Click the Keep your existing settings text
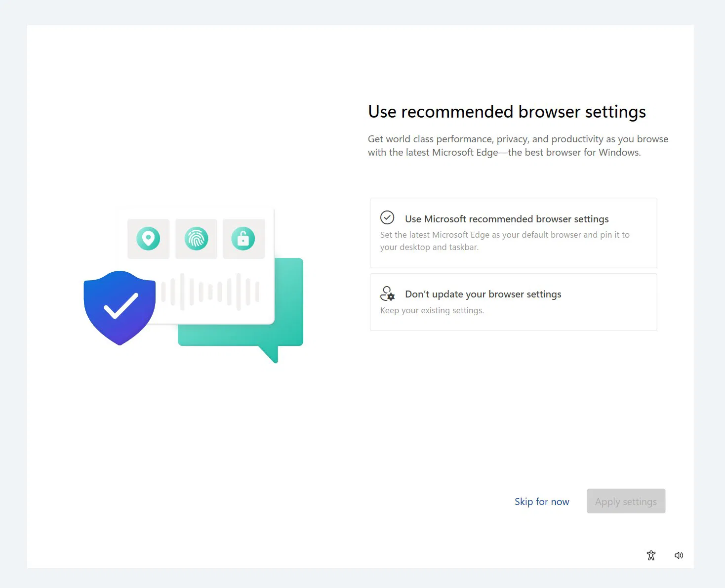The height and width of the screenshot is (588, 725). pyautogui.click(x=432, y=310)
